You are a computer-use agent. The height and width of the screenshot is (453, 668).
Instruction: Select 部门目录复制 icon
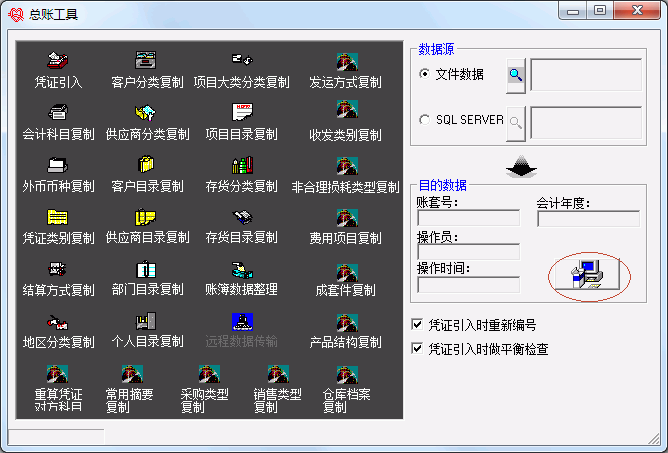146,269
